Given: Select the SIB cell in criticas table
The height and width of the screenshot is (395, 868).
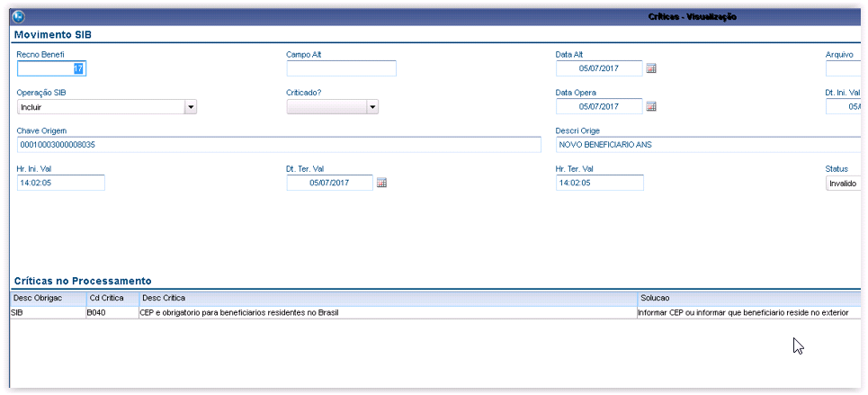Looking at the screenshot, I should coord(49,313).
